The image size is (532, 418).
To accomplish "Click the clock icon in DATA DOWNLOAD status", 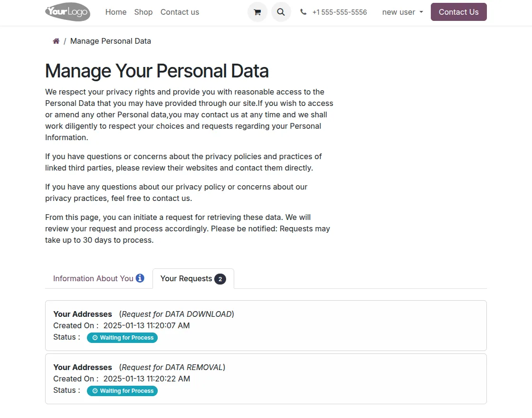I will 95,338.
